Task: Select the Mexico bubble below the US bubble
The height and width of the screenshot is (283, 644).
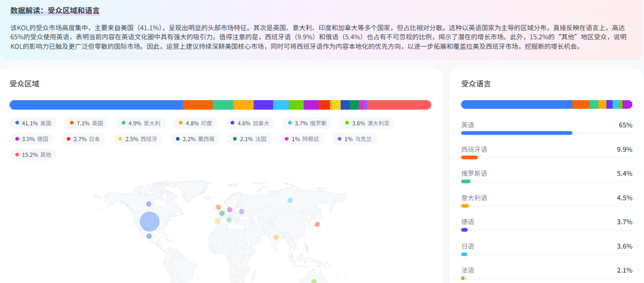Action: coord(149,237)
